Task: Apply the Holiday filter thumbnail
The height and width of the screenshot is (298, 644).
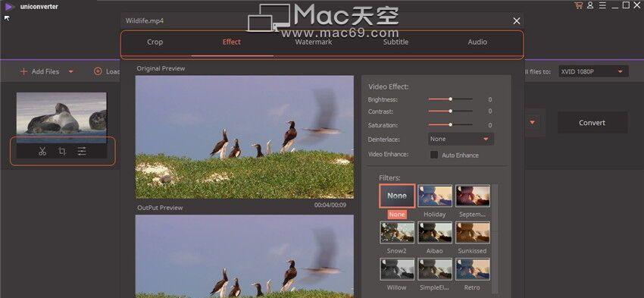Action: 435,196
